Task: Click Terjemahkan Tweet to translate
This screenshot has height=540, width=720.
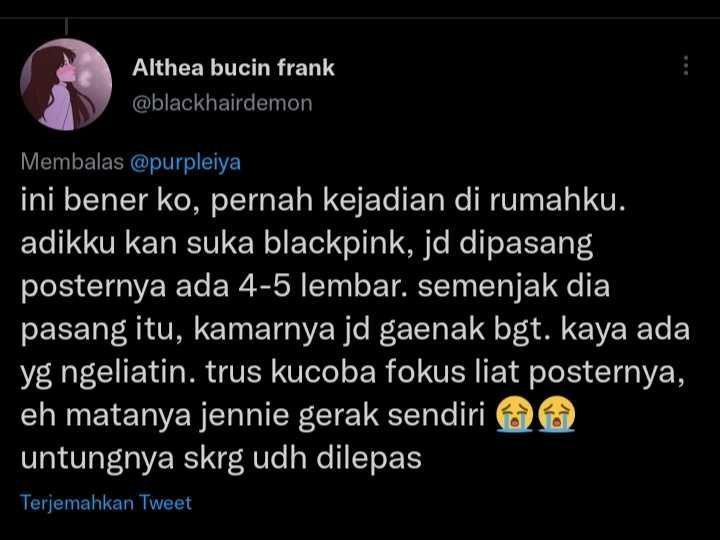Action: 106,503
